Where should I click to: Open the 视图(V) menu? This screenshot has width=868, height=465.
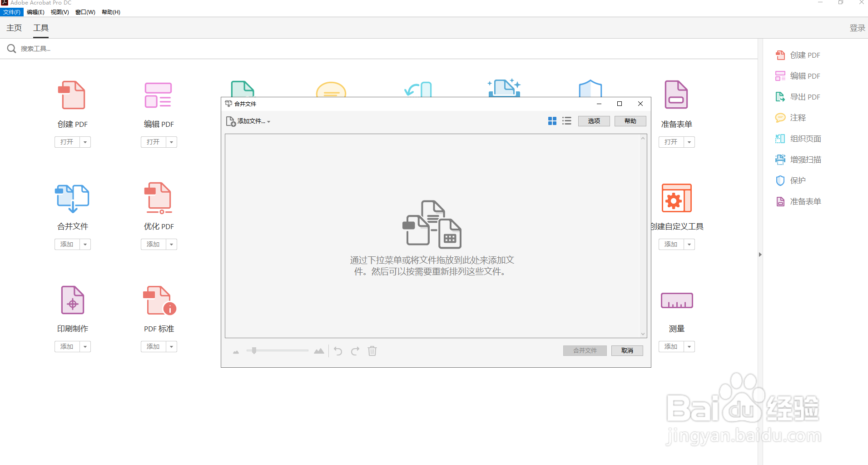pyautogui.click(x=60, y=12)
